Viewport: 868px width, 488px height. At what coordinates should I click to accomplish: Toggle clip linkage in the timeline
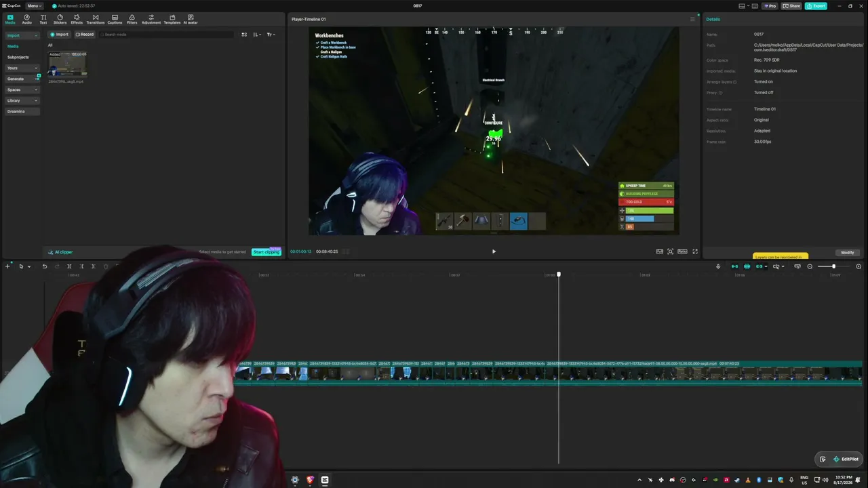(x=759, y=266)
